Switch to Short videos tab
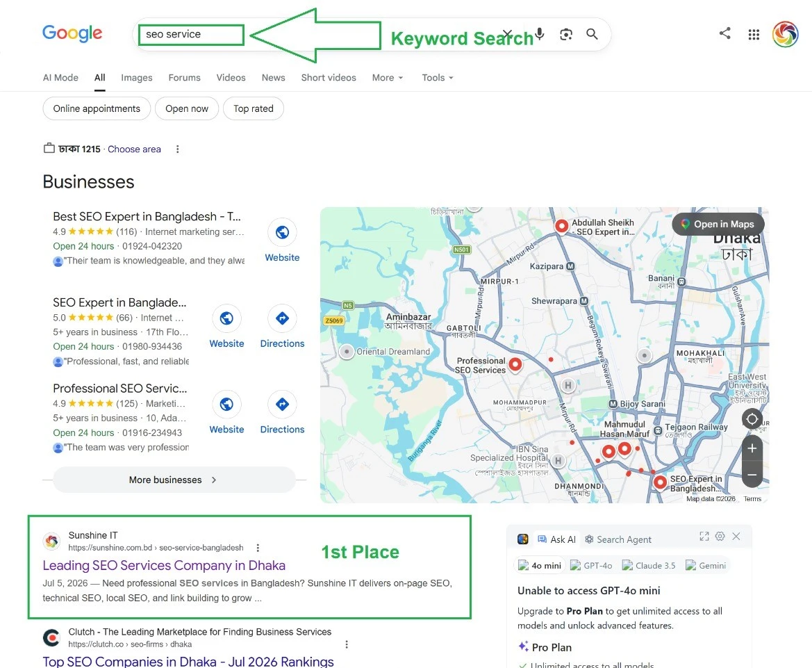 coord(329,78)
